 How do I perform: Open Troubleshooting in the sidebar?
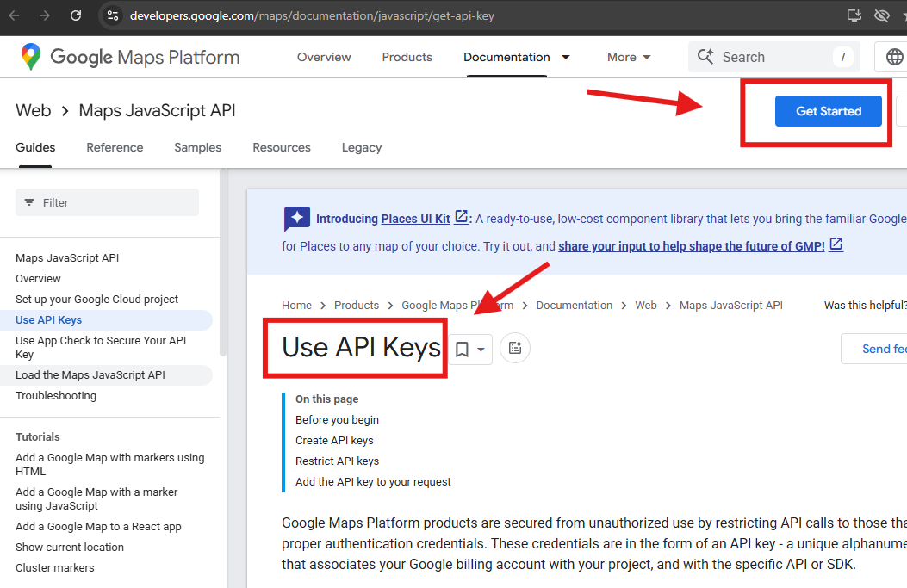tap(56, 396)
